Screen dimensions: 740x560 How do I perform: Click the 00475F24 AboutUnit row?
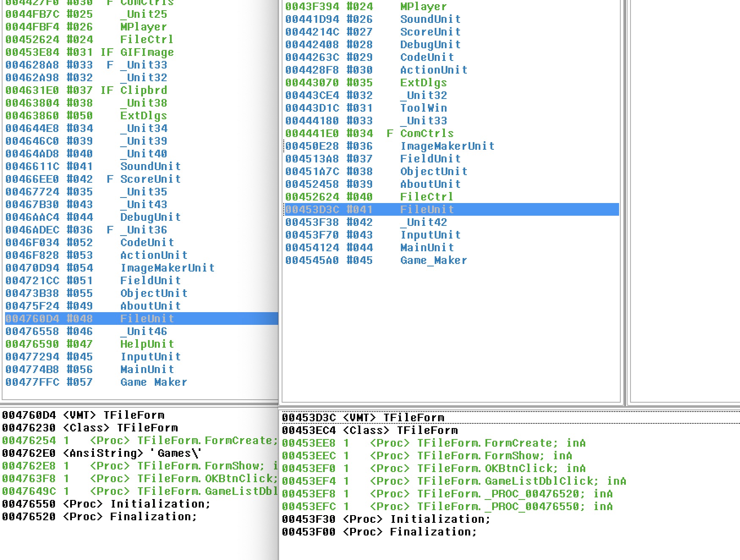coord(141,306)
